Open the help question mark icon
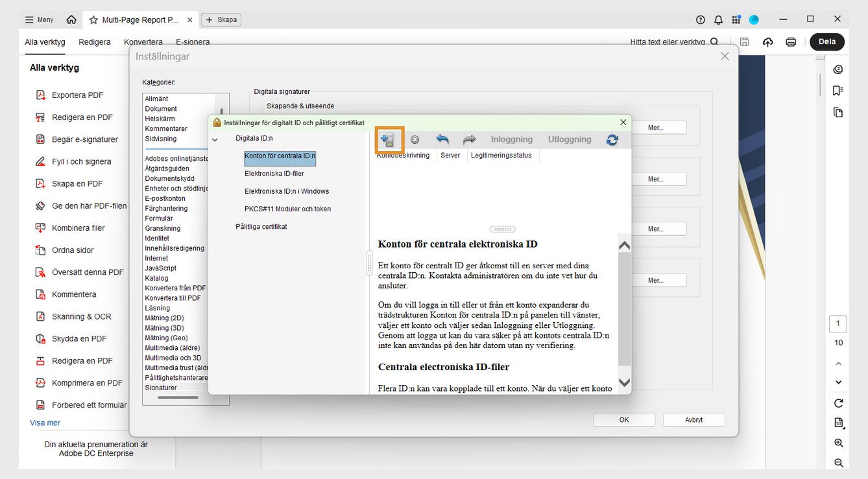 700,20
